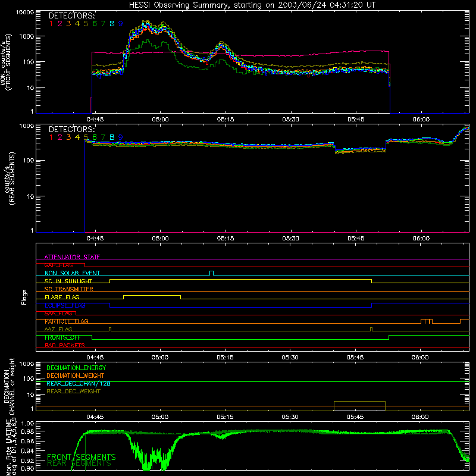Click the raised FLARE_FLAG segment before 05:00
476x476 pixels.
point(152,295)
